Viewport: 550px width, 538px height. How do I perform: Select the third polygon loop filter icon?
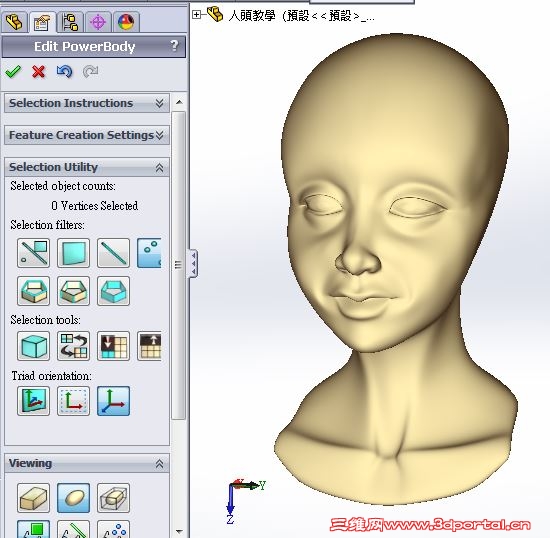pos(113,291)
